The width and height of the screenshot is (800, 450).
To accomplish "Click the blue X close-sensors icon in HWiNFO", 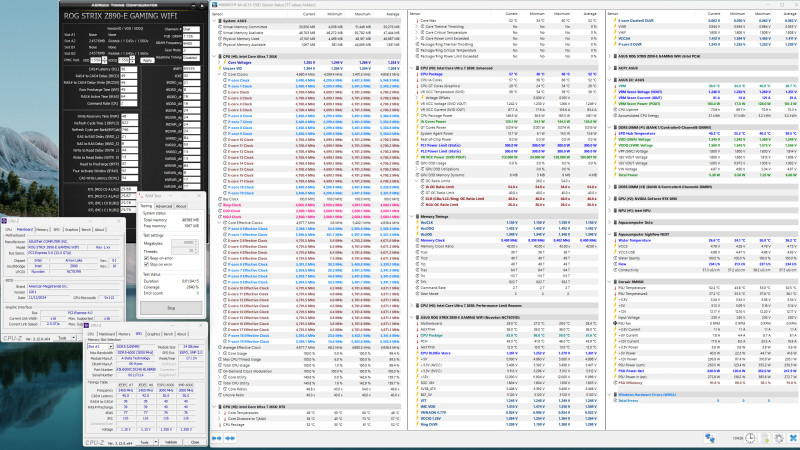I will click(793, 438).
